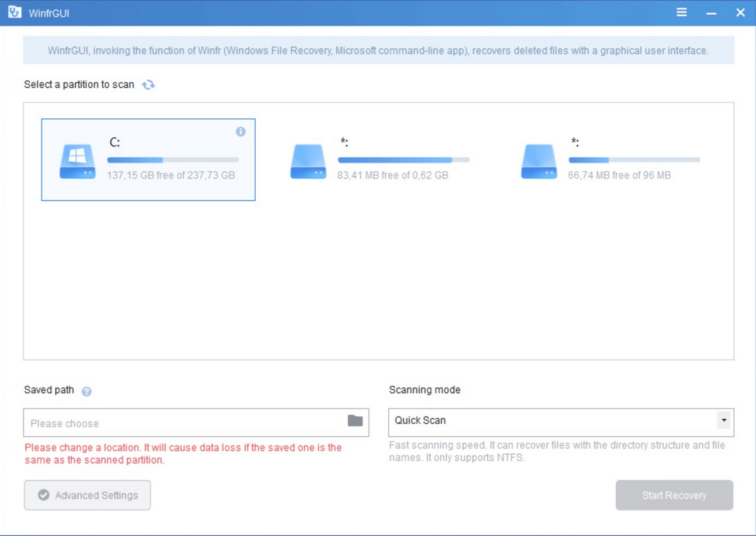756x536 pixels.
Task: Click the 'Select a partition to scan' label
Action: (79, 84)
